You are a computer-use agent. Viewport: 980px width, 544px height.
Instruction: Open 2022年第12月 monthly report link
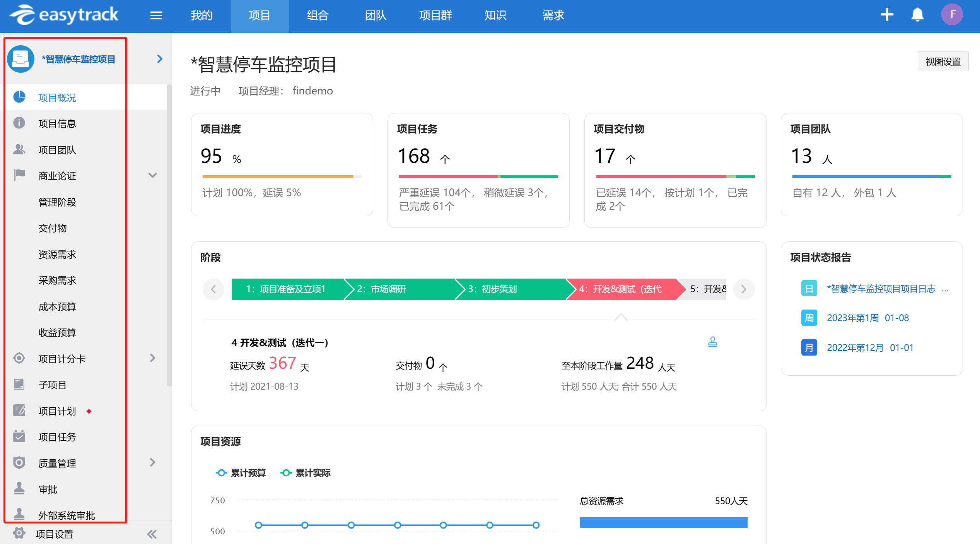click(870, 347)
